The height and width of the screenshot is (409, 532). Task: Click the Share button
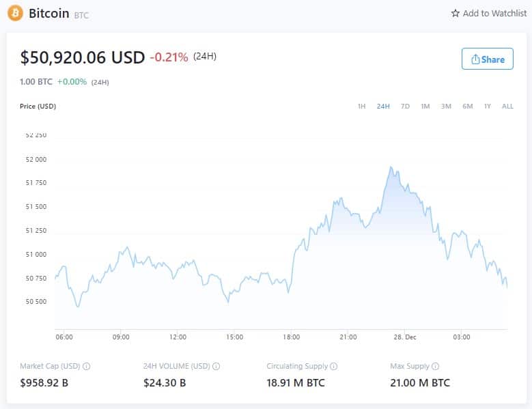487,59
